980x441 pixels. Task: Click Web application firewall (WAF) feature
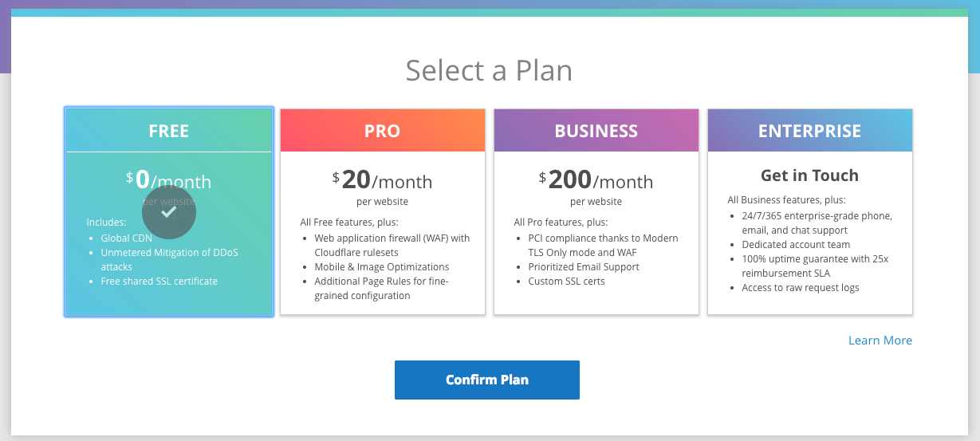(392, 238)
